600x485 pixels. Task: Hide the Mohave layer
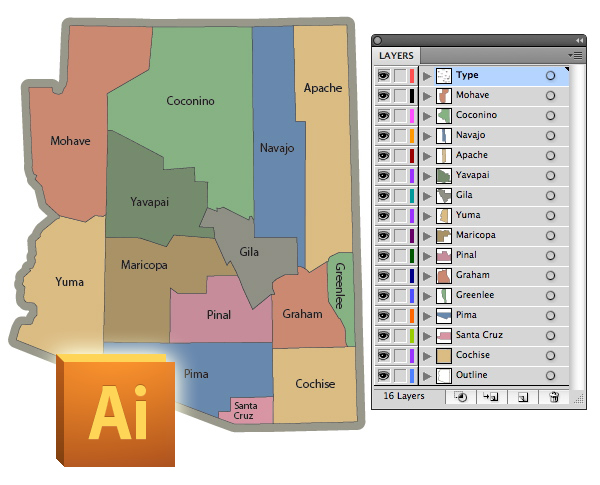tap(383, 95)
